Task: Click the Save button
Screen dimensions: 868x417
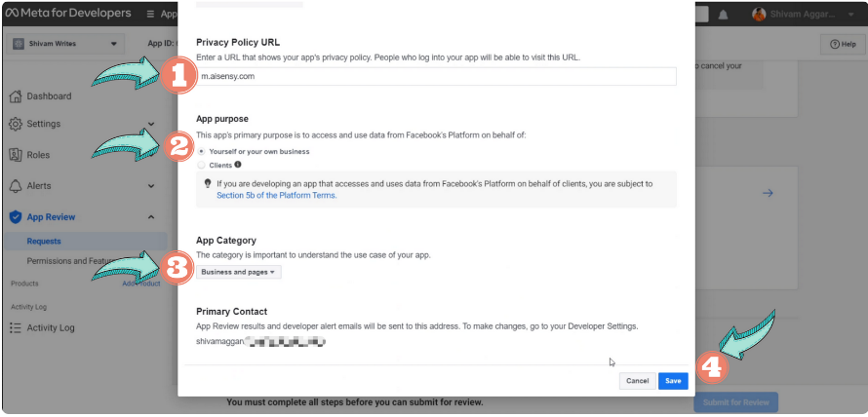Action: coord(671,381)
